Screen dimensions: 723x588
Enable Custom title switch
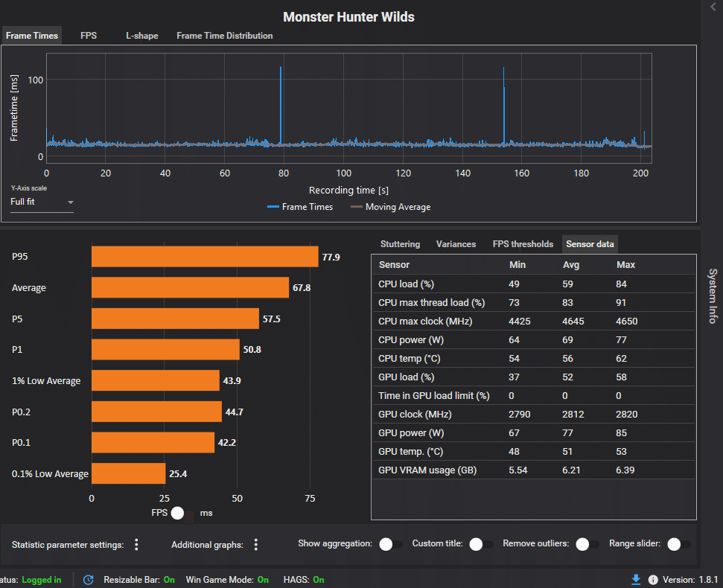pyautogui.click(x=481, y=544)
